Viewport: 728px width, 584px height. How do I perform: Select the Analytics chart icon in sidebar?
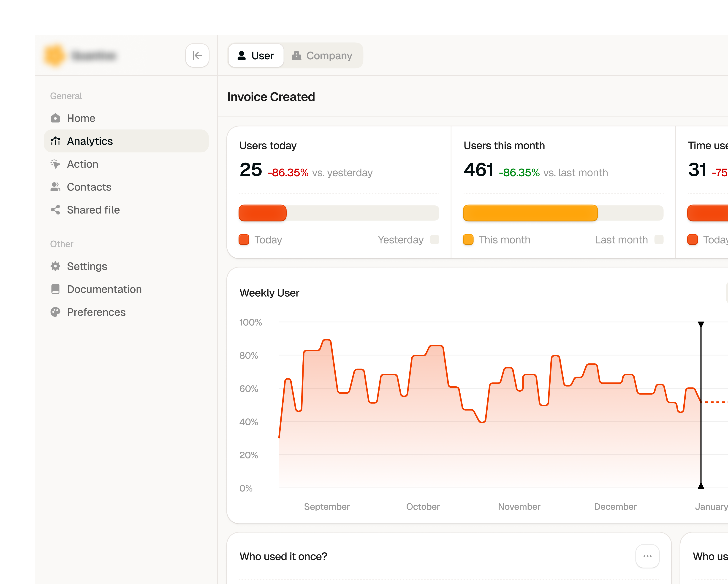tap(55, 141)
